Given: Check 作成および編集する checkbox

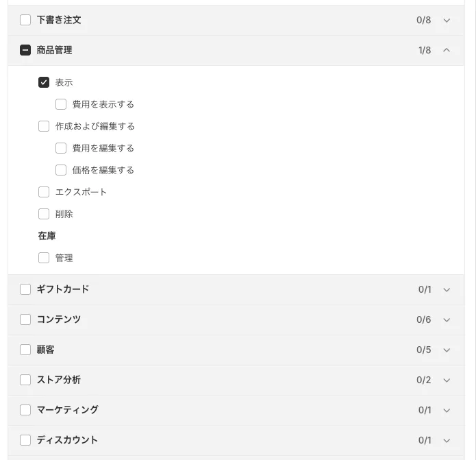Looking at the screenshot, I should click(x=44, y=126).
